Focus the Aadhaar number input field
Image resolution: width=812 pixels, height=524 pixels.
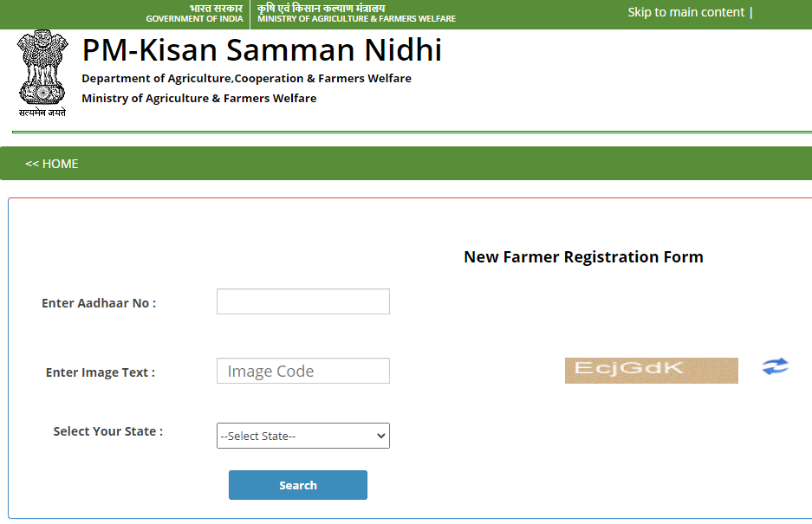tap(302, 301)
